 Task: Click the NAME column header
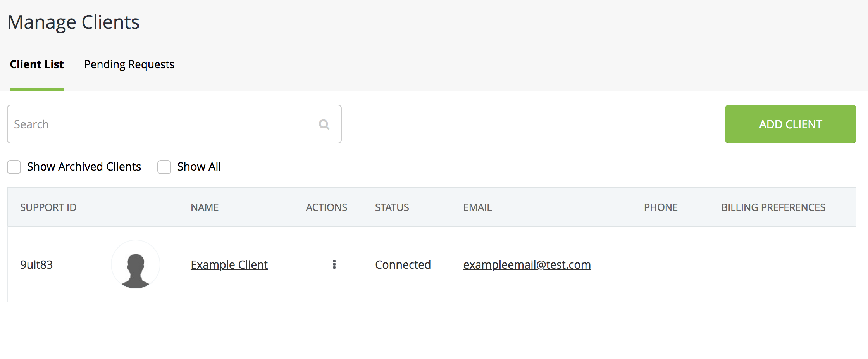point(205,207)
